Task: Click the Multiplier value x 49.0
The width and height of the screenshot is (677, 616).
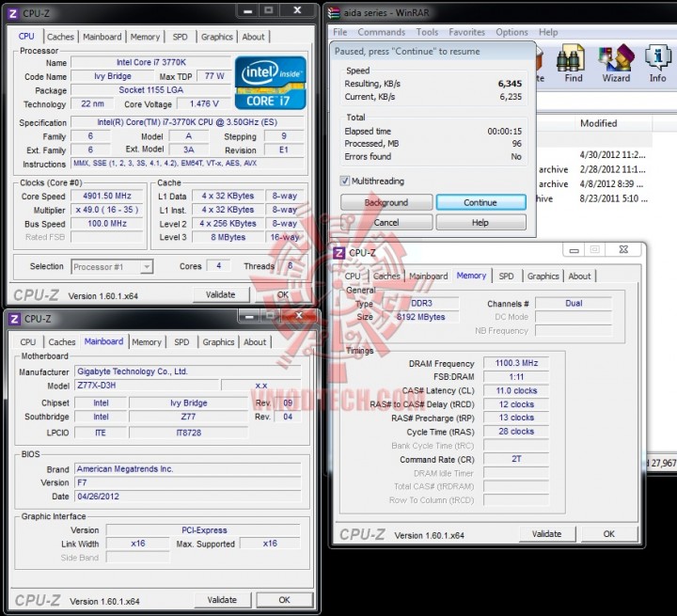Action: pos(107,210)
